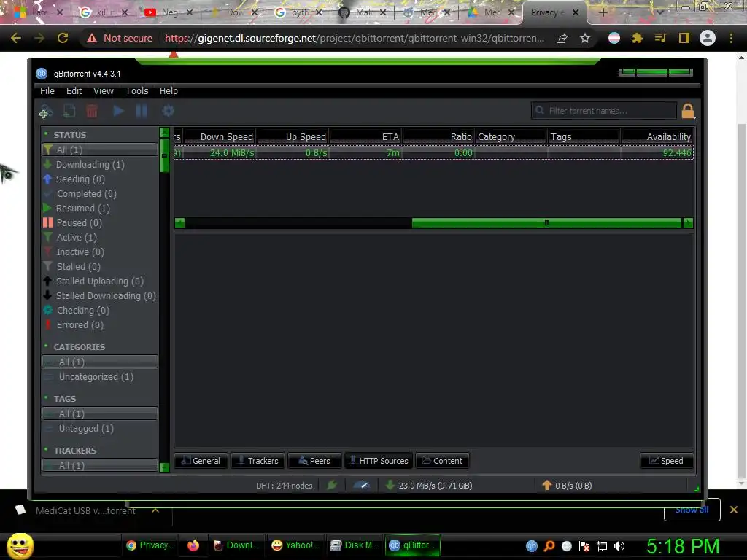Click the Add torrent file toolbar icon
The width and height of the screenshot is (747, 560).
tap(69, 112)
